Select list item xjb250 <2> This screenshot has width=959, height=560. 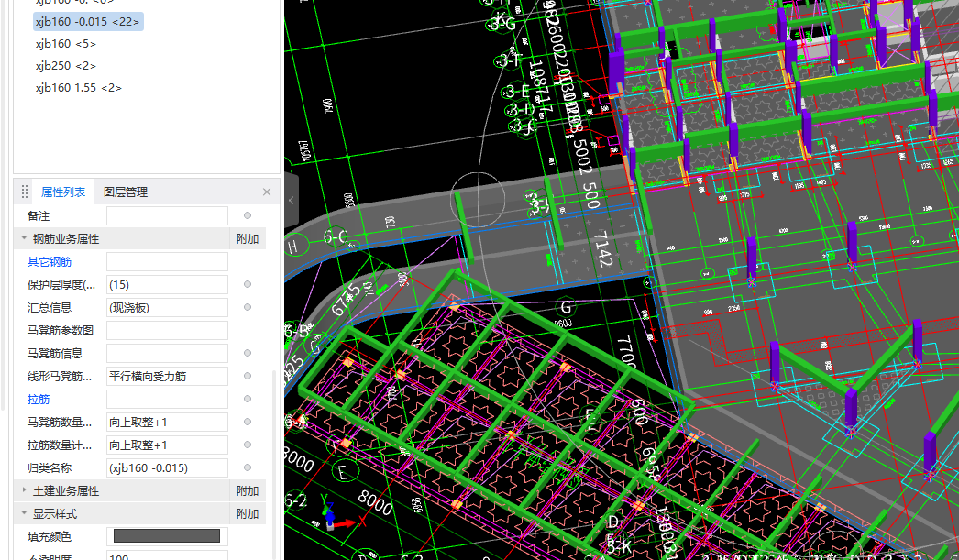click(66, 65)
